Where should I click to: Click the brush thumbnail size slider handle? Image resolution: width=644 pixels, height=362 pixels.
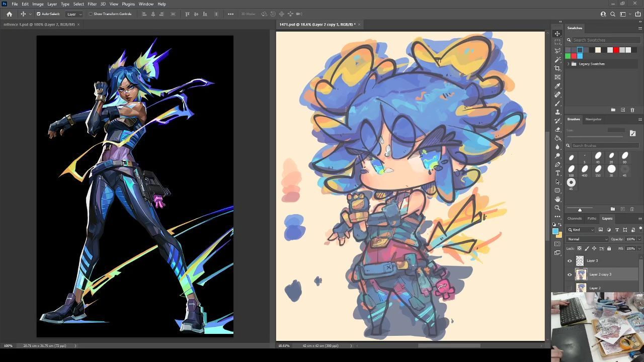[580, 210]
